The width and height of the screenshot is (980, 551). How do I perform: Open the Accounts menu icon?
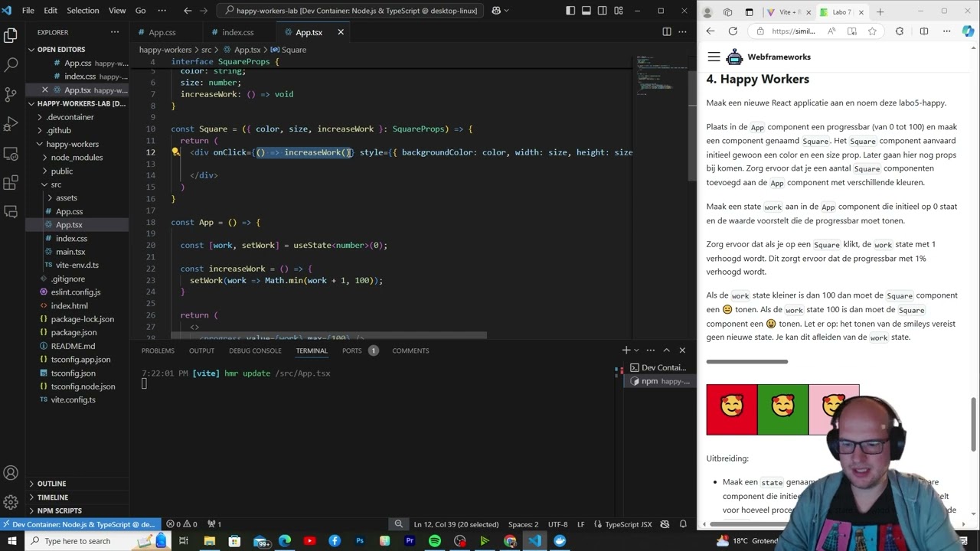[x=11, y=473]
